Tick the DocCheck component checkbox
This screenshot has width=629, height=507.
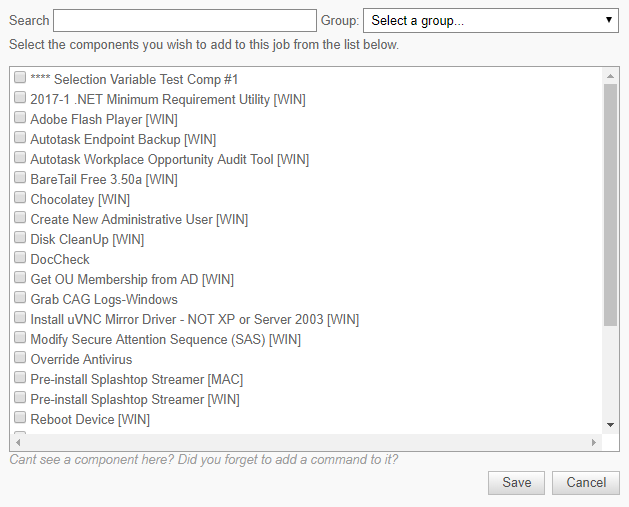click(20, 258)
